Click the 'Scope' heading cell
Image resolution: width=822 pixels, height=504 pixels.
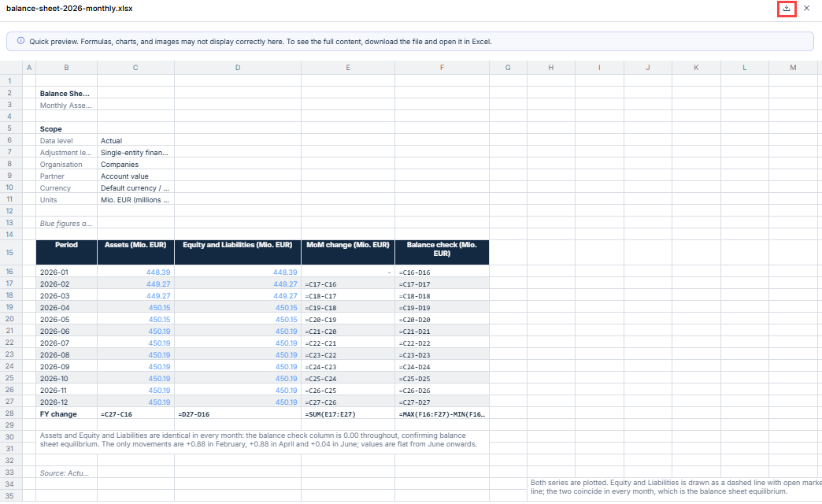coord(67,129)
